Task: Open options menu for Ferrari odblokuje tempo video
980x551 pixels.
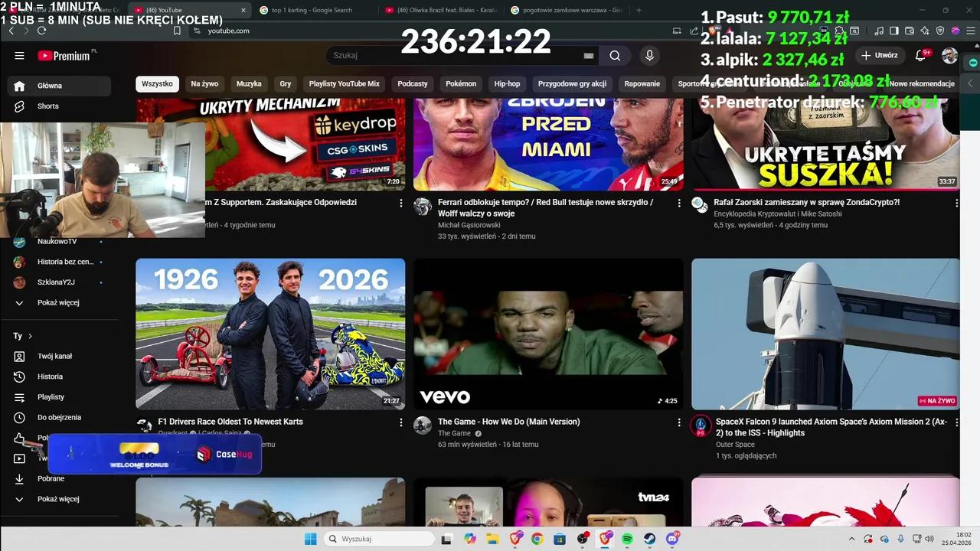Action: point(678,203)
